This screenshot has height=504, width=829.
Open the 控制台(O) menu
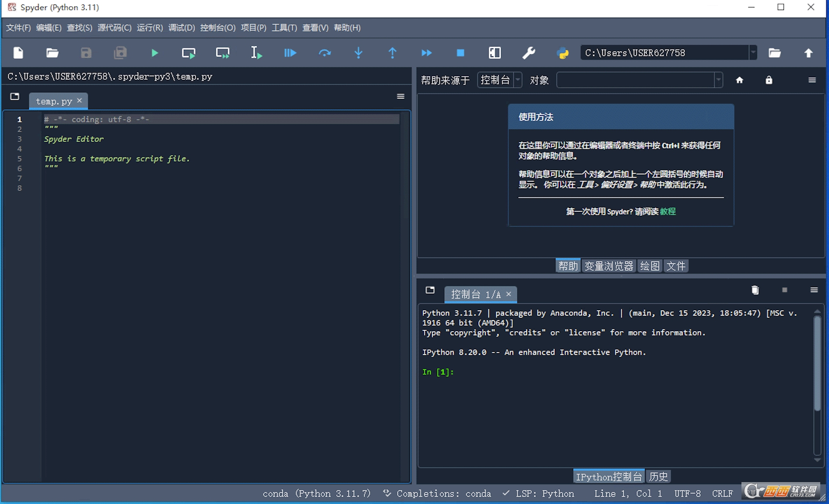[x=218, y=28]
